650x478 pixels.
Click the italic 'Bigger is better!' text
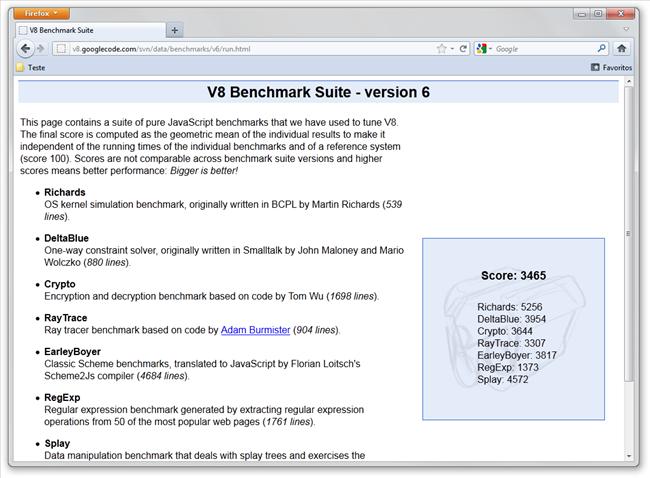pos(204,171)
